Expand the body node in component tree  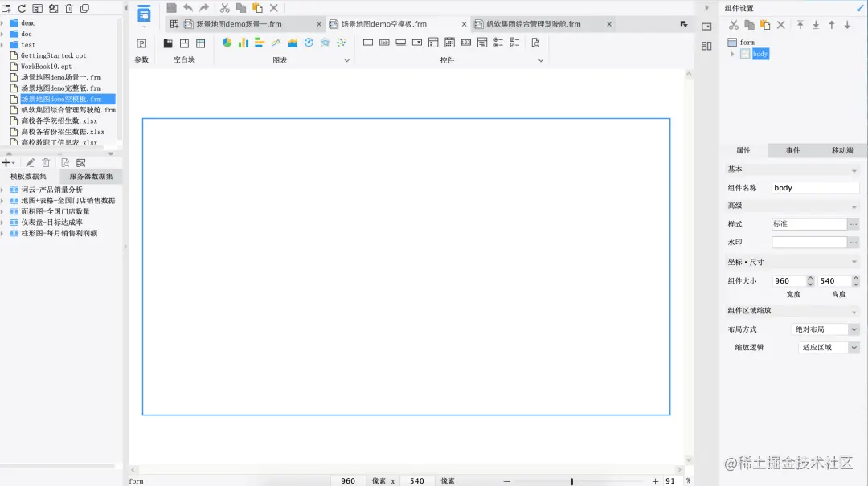tap(733, 54)
